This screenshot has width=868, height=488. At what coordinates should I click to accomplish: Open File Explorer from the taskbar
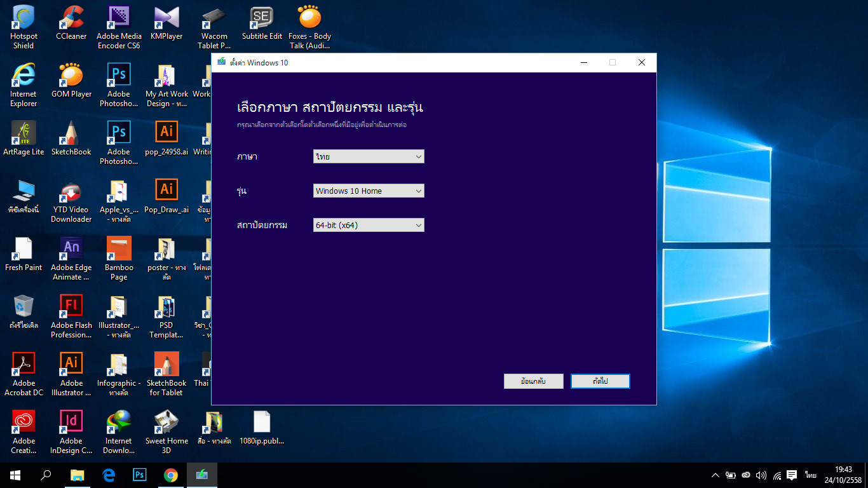77,475
